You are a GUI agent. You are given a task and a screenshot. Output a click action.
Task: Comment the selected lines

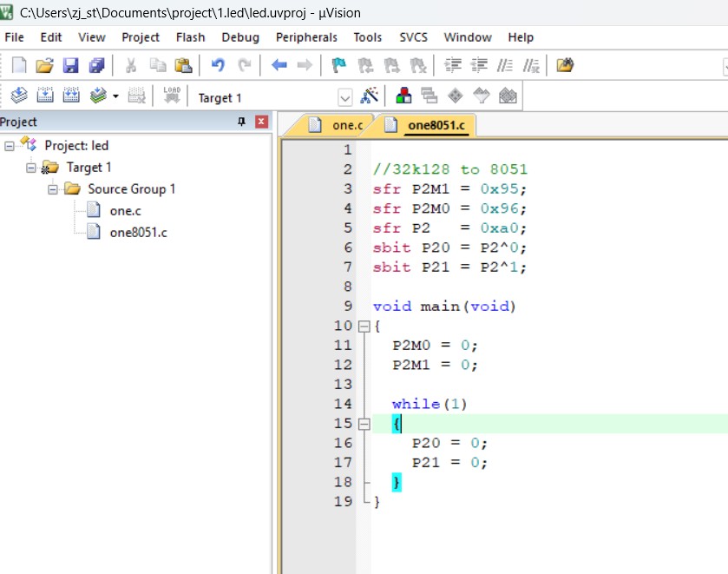point(505,65)
